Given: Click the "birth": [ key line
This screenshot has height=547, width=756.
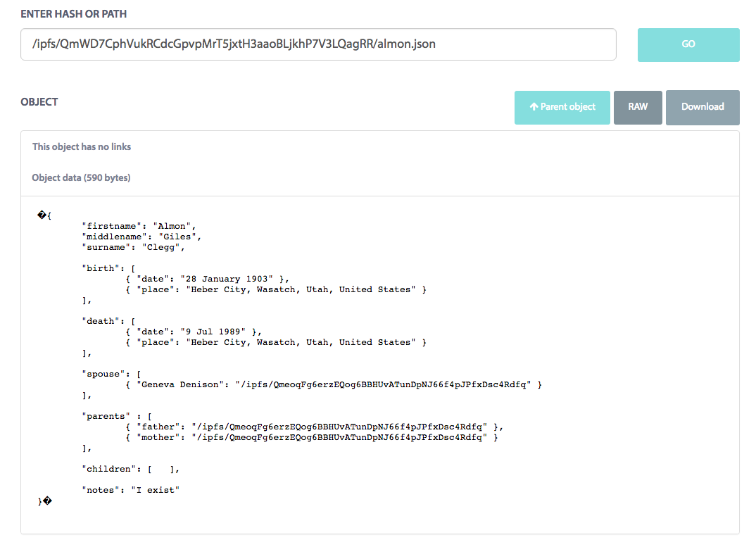Looking at the screenshot, I should 109,268.
